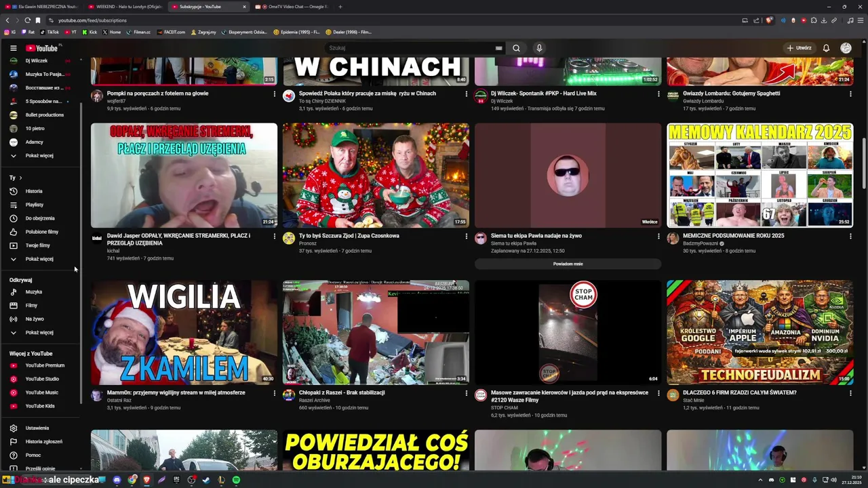Open Twoje filmy in the sidebar
This screenshot has width=868, height=488.
pyautogui.click(x=41, y=245)
